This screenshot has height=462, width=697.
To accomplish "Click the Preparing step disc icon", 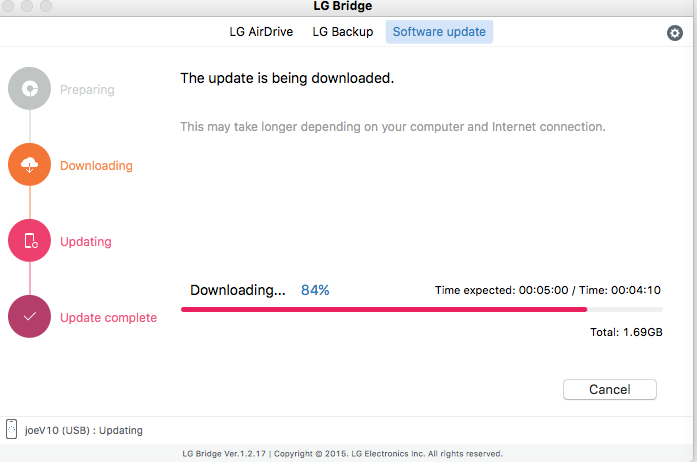I will [x=29, y=88].
